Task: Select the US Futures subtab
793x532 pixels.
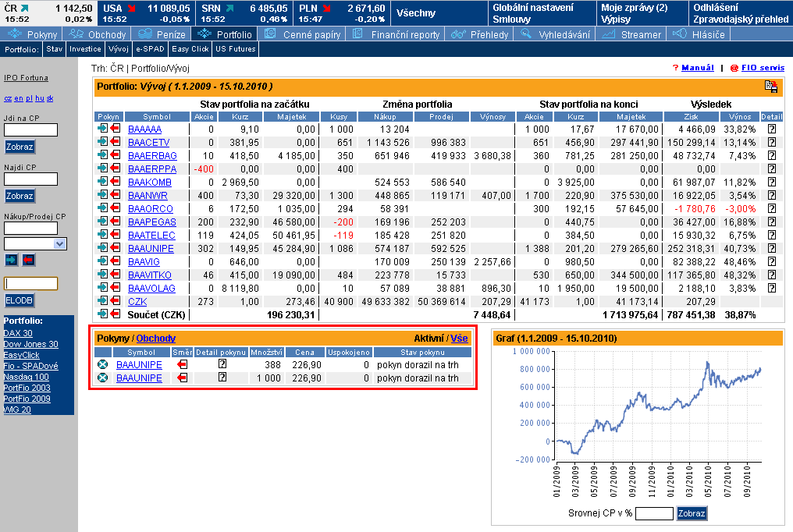Action: coord(236,49)
